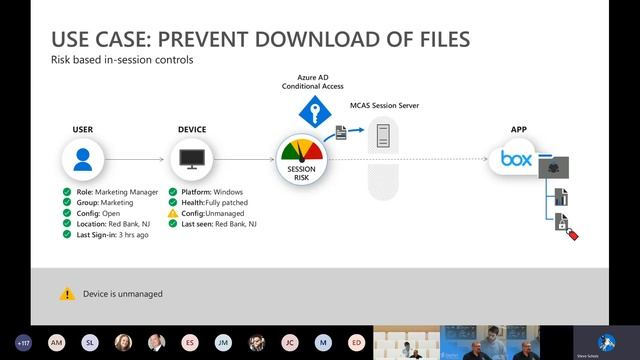Click the document icon beside the blue arrow
This screenshot has width=640, height=360.
(341, 133)
